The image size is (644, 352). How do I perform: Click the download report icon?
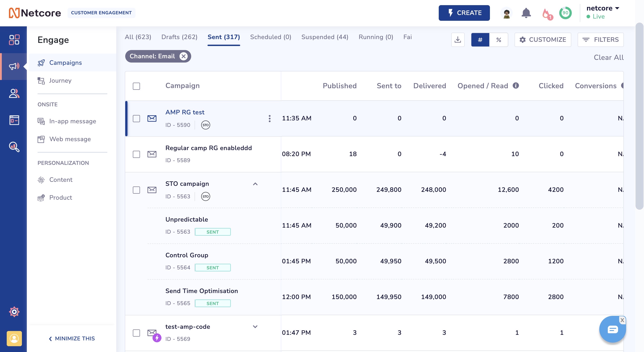[x=458, y=40]
